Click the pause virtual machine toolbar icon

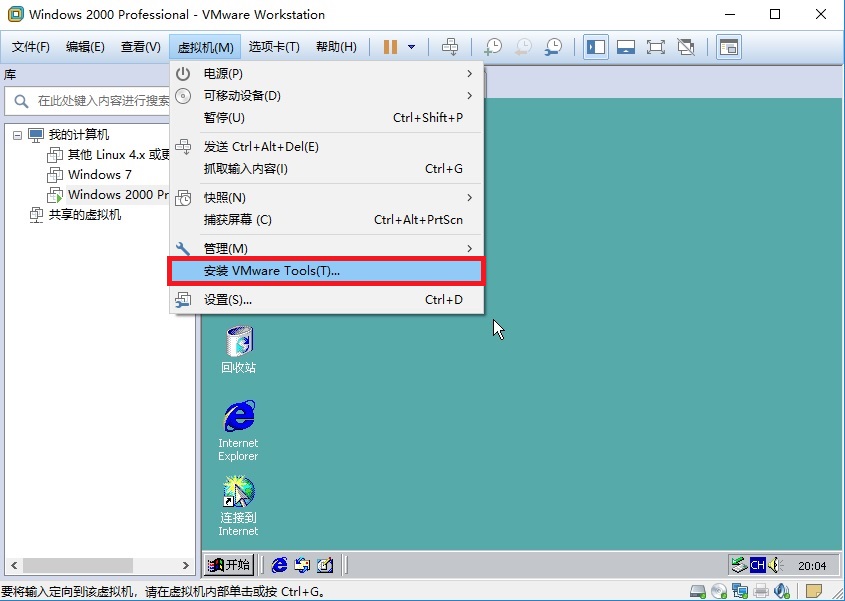click(x=390, y=47)
